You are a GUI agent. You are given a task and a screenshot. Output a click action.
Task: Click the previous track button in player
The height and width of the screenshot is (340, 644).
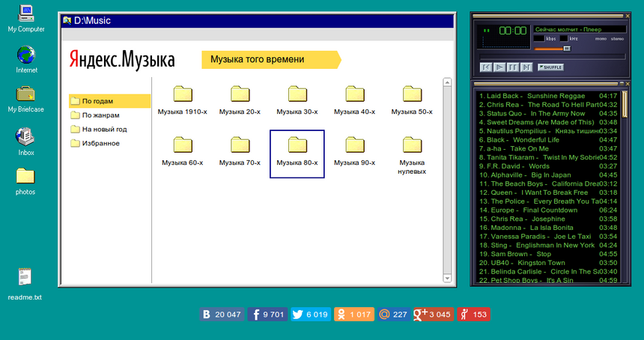click(x=486, y=67)
